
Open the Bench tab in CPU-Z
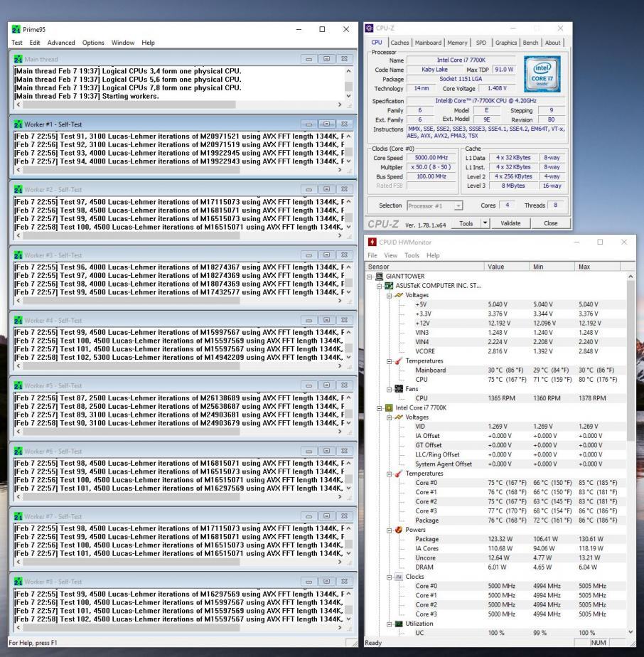(530, 43)
